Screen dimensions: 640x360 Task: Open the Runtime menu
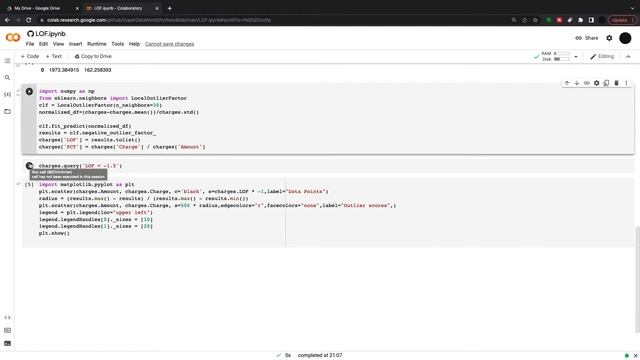point(97,44)
